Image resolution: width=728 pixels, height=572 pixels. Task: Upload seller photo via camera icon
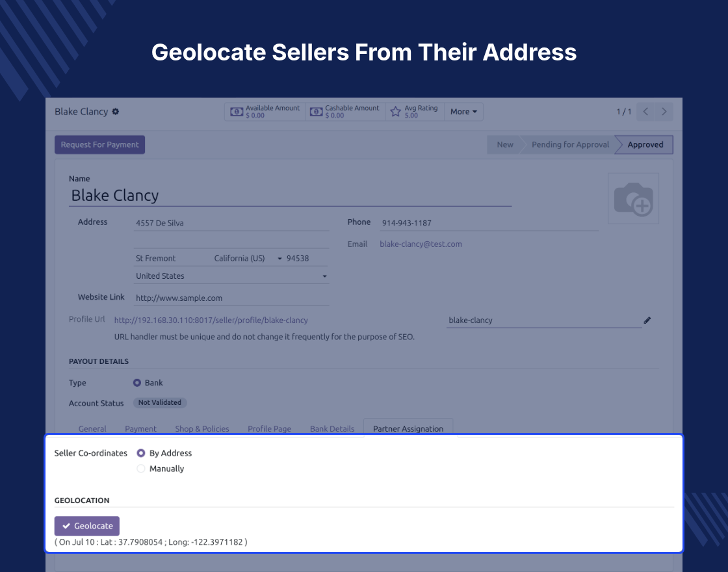[633, 199]
